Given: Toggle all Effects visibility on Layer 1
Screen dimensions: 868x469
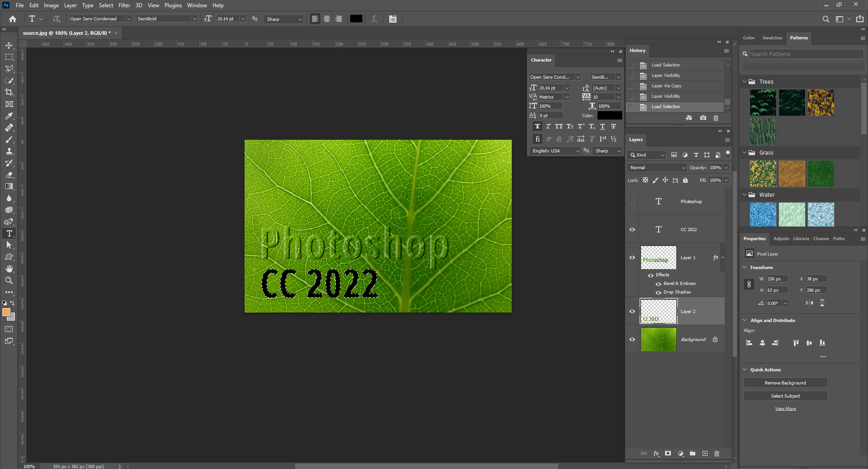Looking at the screenshot, I should [x=651, y=275].
